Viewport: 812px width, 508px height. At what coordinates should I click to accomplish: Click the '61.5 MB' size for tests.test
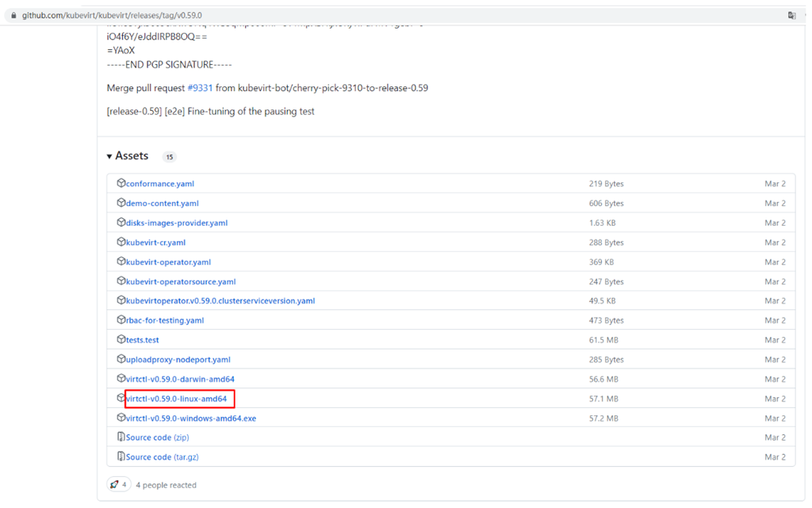pyautogui.click(x=603, y=341)
